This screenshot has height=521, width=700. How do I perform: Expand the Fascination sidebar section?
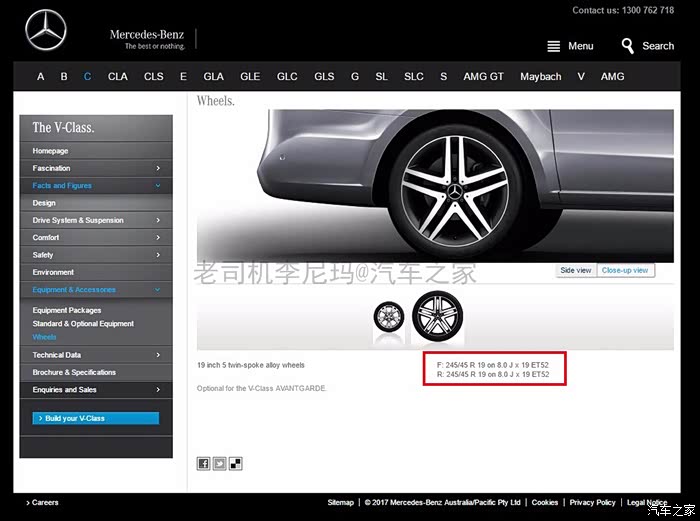click(96, 168)
